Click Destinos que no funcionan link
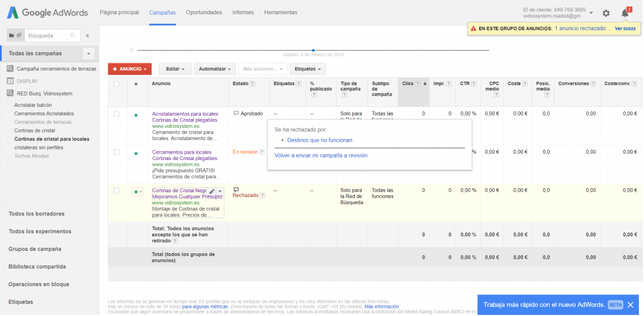644x316 pixels. [x=320, y=140]
